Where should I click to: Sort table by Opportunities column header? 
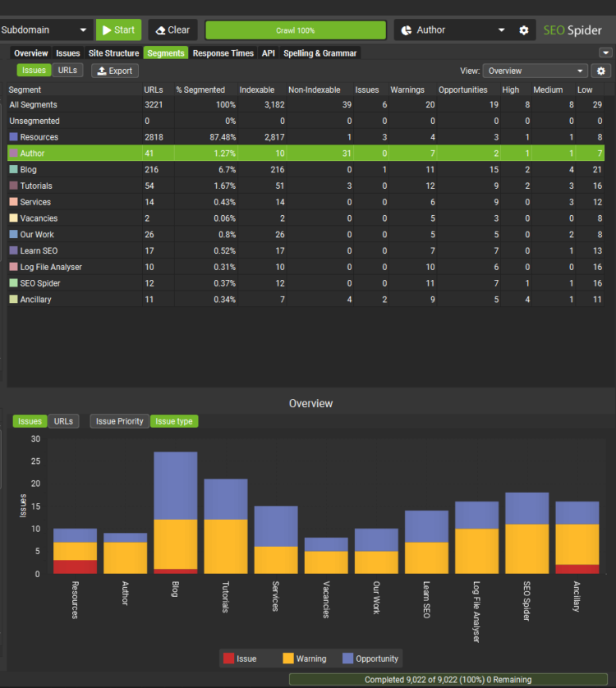pos(462,89)
